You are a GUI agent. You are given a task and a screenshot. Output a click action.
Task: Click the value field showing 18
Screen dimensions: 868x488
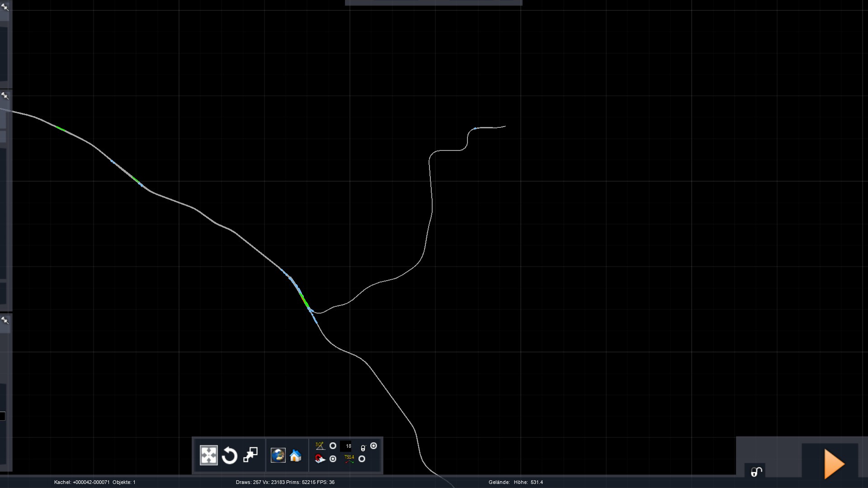346,446
